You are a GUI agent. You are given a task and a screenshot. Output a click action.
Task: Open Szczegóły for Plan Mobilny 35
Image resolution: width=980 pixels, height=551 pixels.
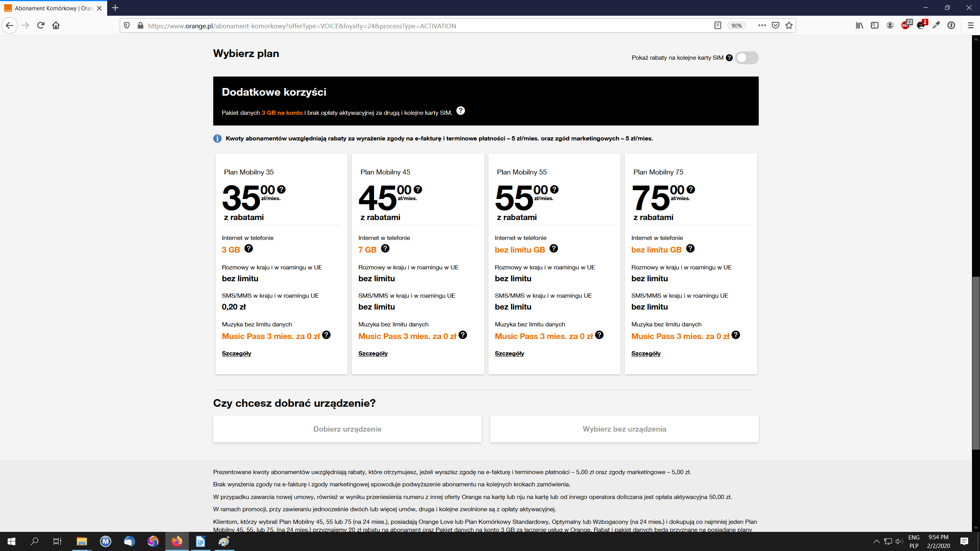pos(237,354)
